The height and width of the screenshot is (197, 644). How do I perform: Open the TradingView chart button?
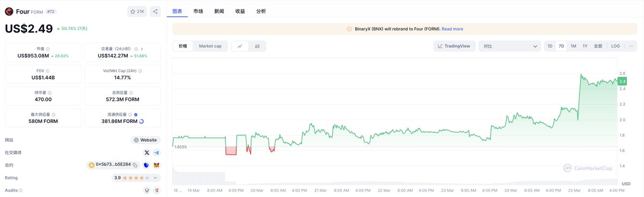point(454,46)
